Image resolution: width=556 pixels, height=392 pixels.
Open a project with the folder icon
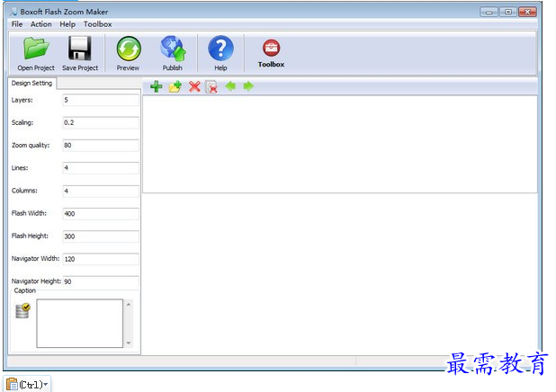[x=36, y=49]
